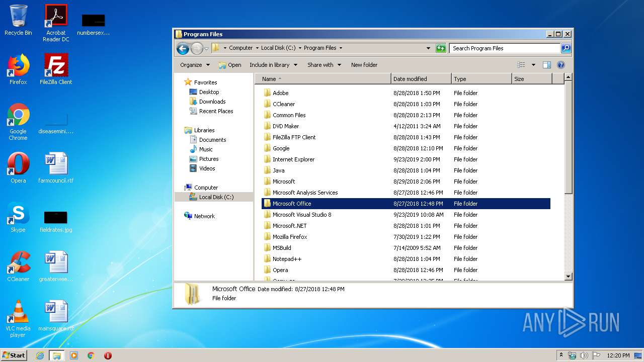This screenshot has height=362, width=644.
Task: Sort by the Type column header
Action: coord(481,79)
